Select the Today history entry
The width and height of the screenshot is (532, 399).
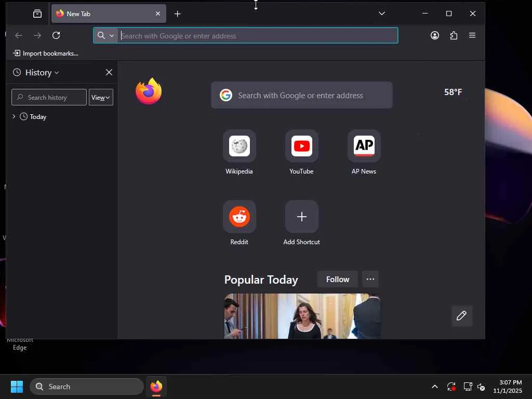(x=37, y=117)
